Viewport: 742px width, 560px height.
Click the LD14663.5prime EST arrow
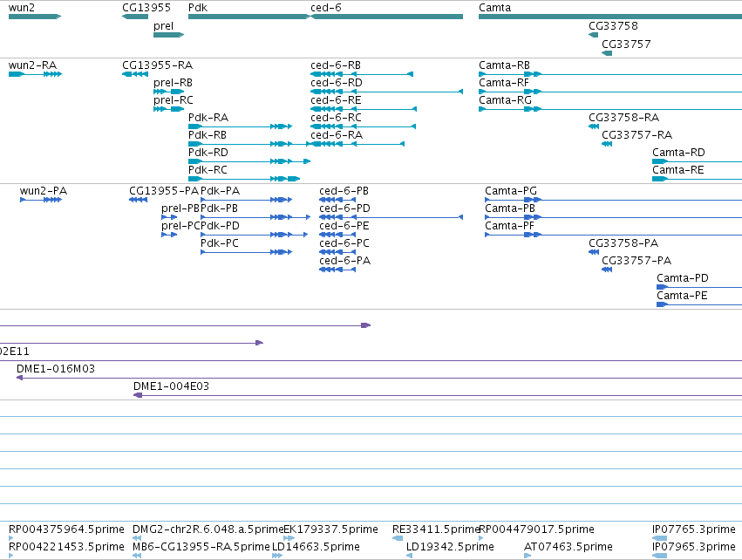(x=277, y=556)
